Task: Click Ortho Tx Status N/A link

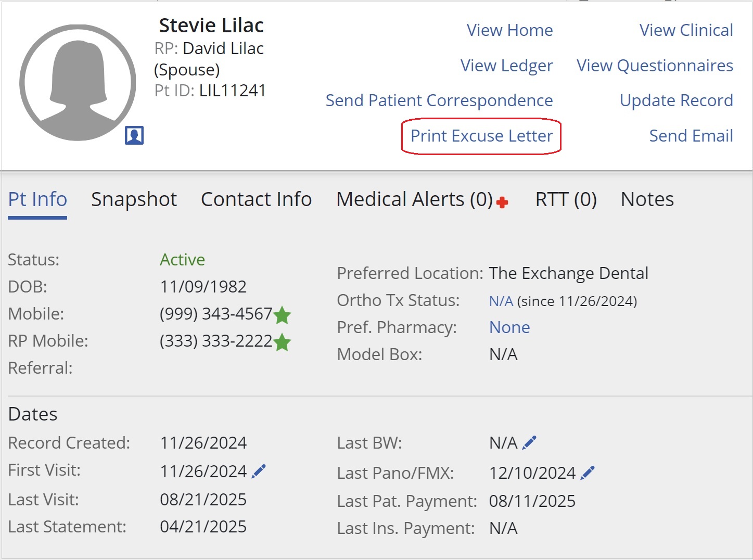Action: point(501,301)
